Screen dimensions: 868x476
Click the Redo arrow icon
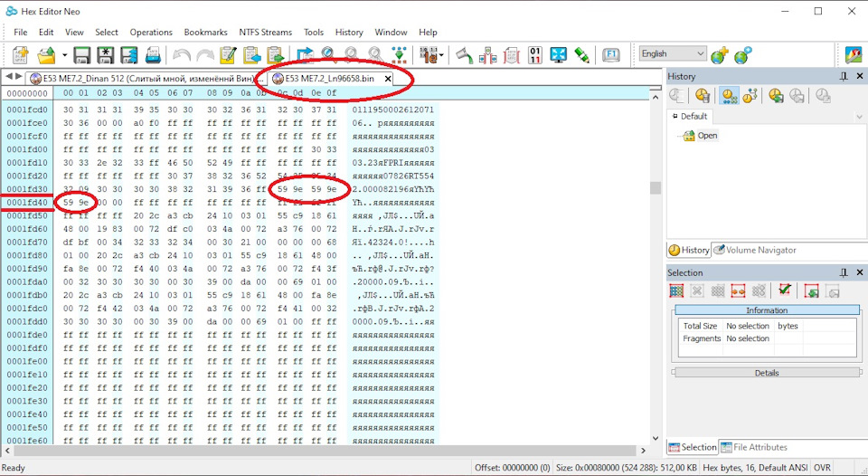[205, 55]
